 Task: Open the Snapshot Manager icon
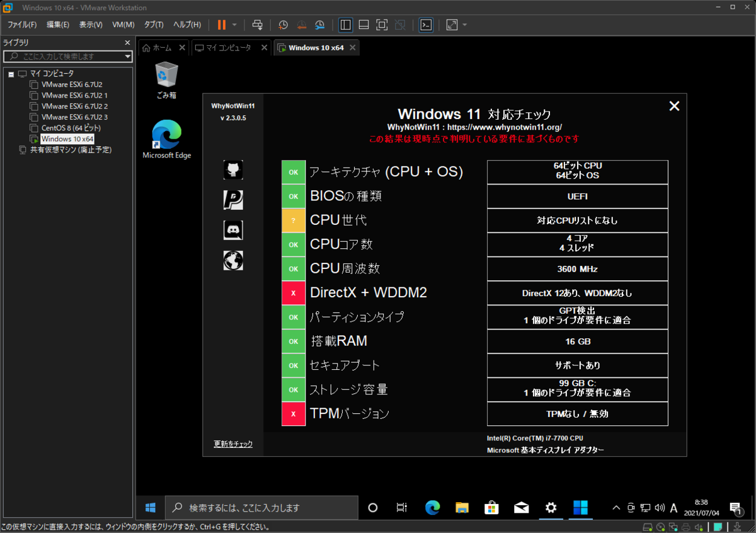point(320,25)
